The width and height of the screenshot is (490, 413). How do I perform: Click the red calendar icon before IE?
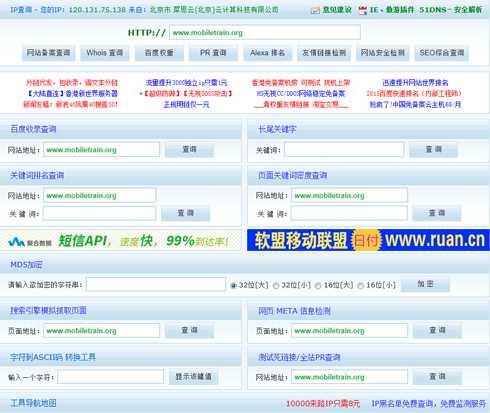coord(362,10)
